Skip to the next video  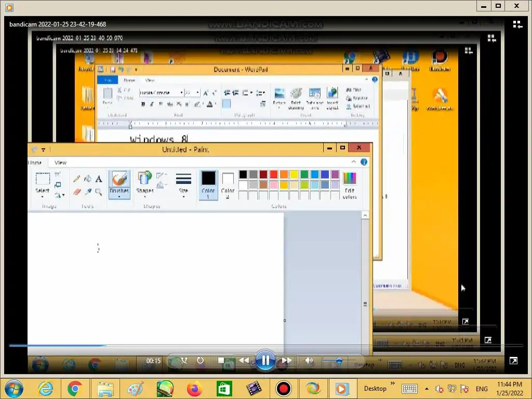(287, 361)
